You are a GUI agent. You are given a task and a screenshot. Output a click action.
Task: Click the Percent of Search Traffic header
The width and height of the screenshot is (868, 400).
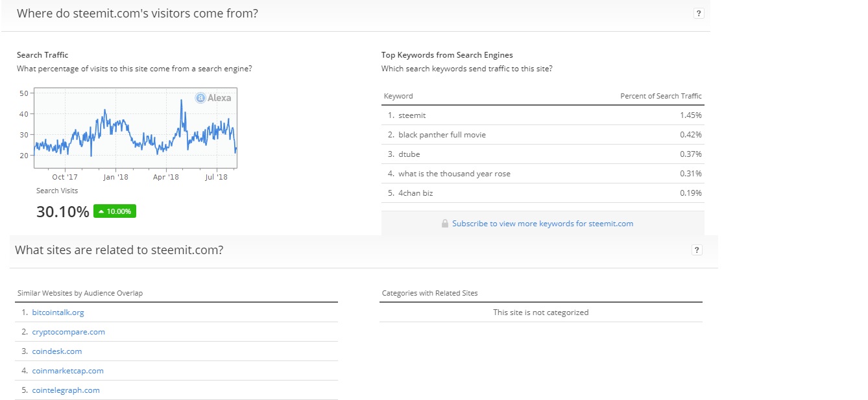tap(660, 96)
